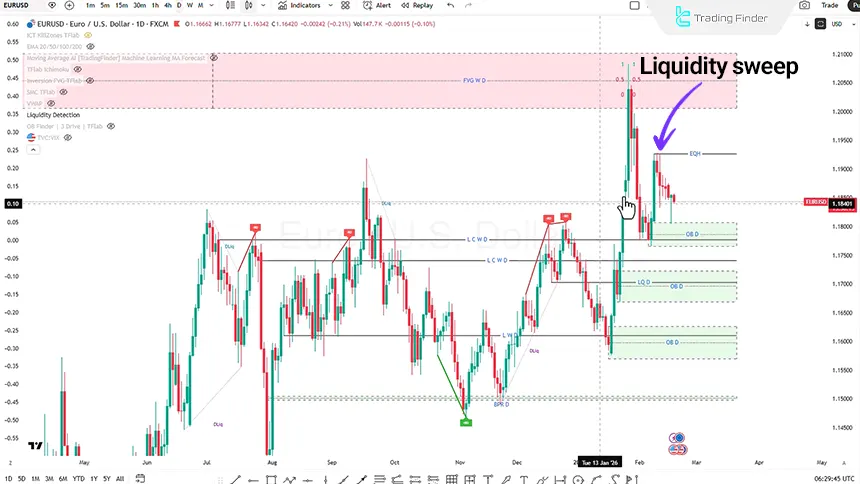Viewport: 860px width, 484px height.
Task: Click the Liquidity Detection indicator label
Action: pyautogui.click(x=53, y=115)
